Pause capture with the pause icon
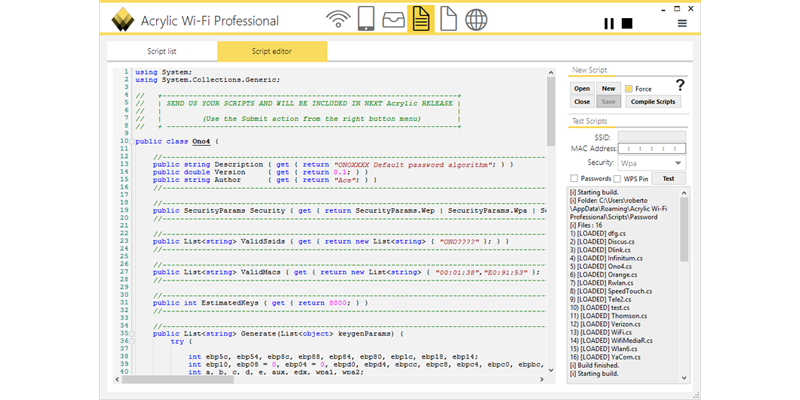The image size is (800, 400). coord(608,23)
